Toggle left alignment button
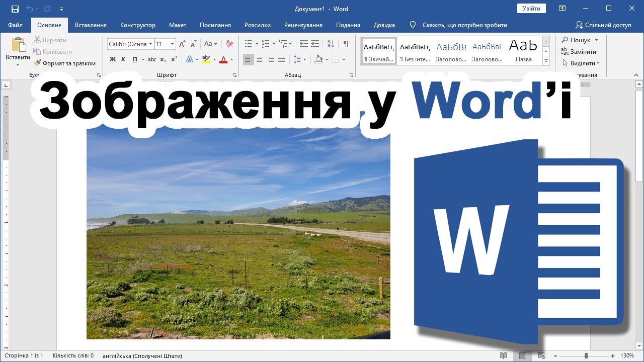Image resolution: width=644 pixels, height=362 pixels. (249, 59)
